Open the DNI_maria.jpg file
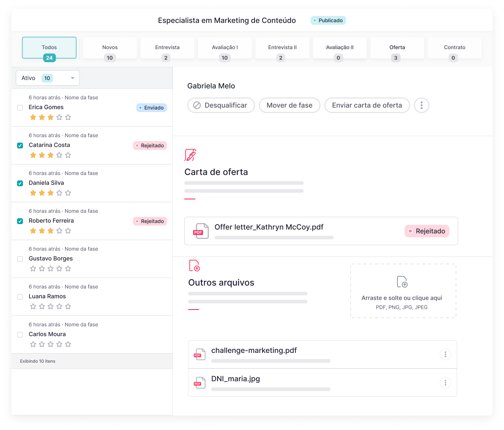Viewport: 504px width, 430px height. (x=236, y=379)
